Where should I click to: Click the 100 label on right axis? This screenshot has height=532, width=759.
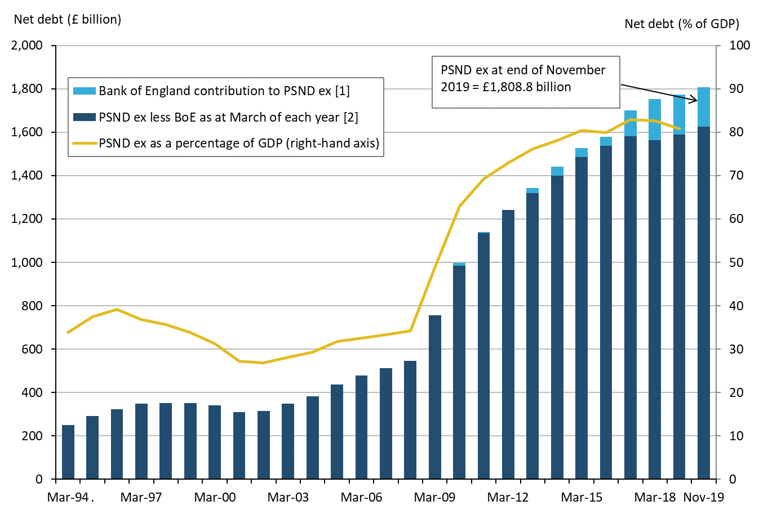(x=739, y=45)
